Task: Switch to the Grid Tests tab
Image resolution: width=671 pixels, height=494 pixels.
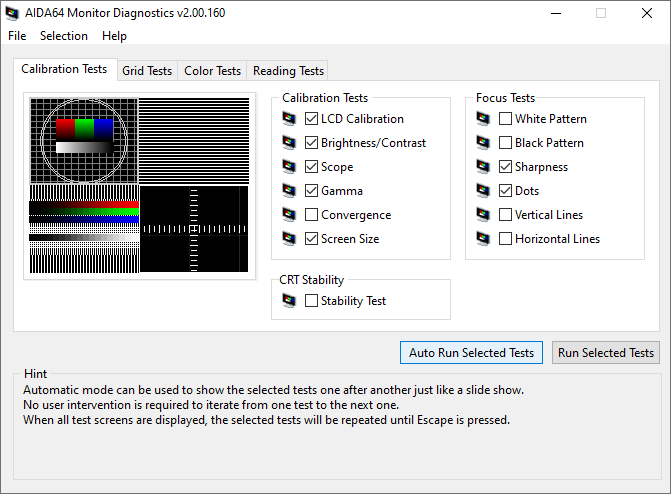Action: (147, 71)
